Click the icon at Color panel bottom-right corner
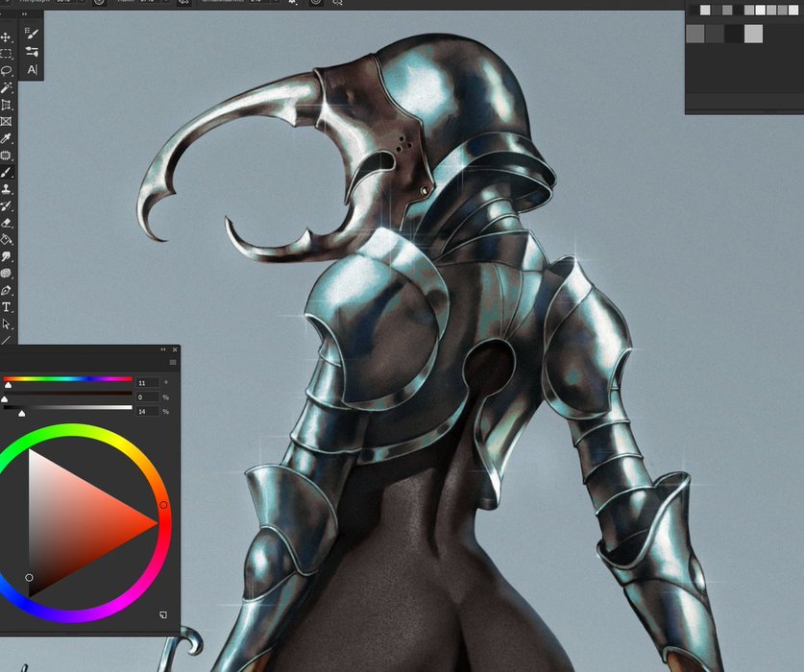Screen dimensions: 804x672 [163, 614]
